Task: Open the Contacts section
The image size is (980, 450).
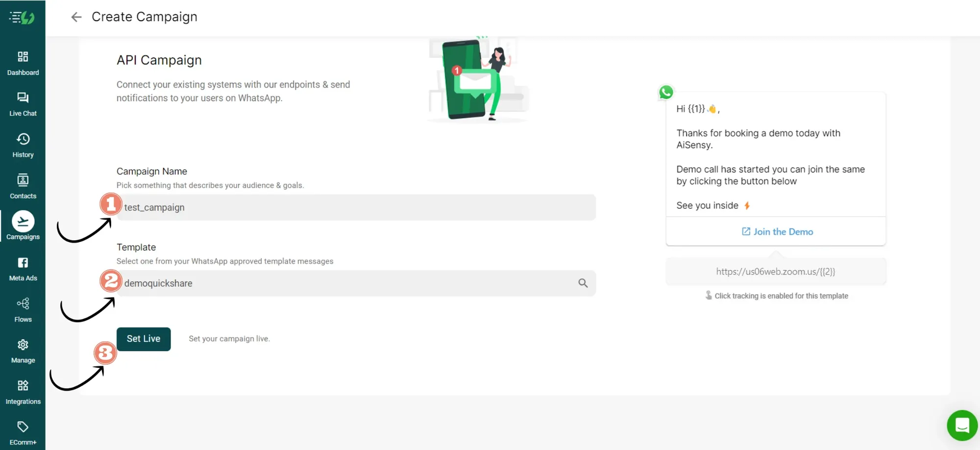Action: (x=23, y=186)
